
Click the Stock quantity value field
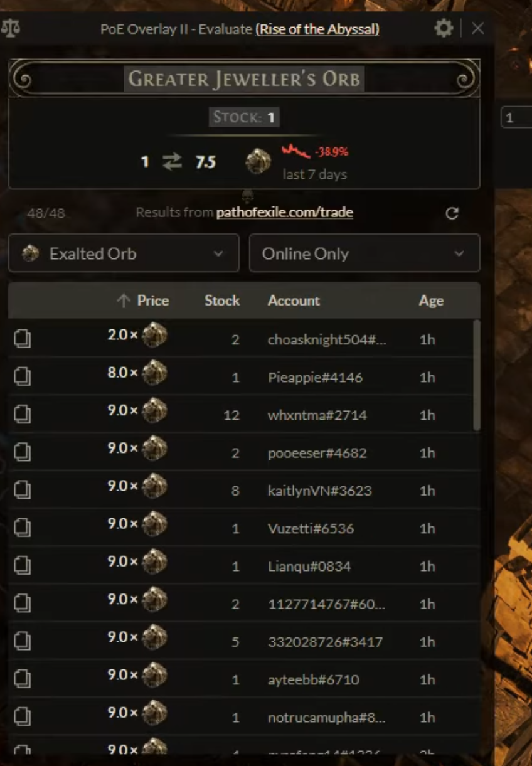coord(271,117)
